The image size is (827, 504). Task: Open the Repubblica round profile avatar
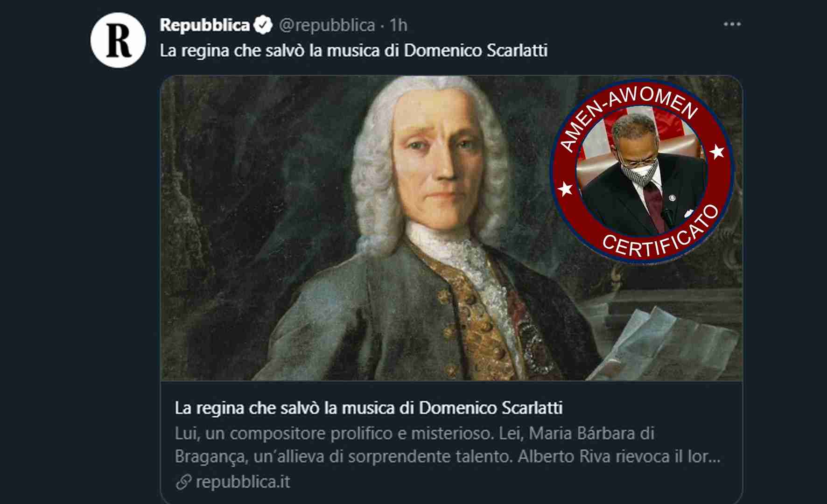(118, 40)
